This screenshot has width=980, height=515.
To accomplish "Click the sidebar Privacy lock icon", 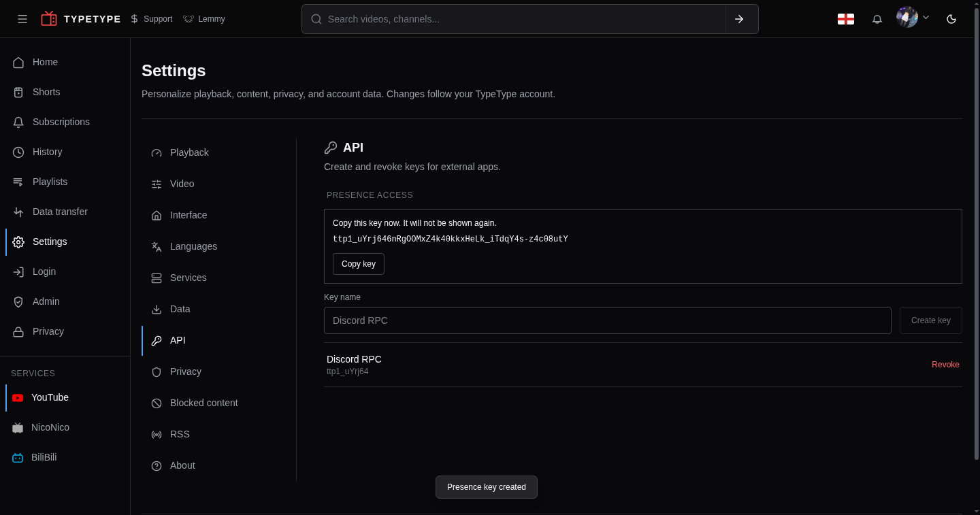I will [18, 331].
